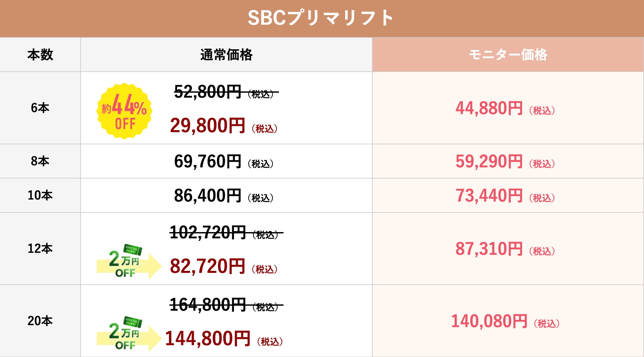Click the discounted 82,720円 price
The width and height of the screenshot is (644, 357).
208,266
